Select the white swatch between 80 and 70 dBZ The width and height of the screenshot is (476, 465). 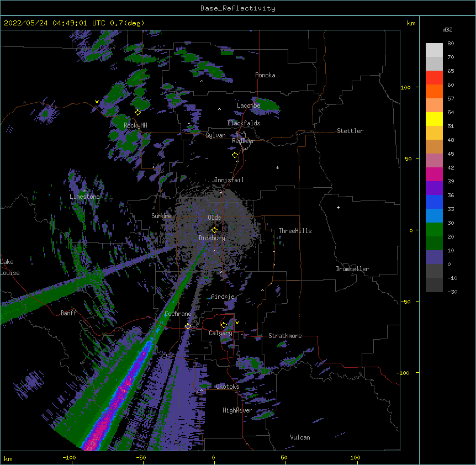tap(434, 50)
